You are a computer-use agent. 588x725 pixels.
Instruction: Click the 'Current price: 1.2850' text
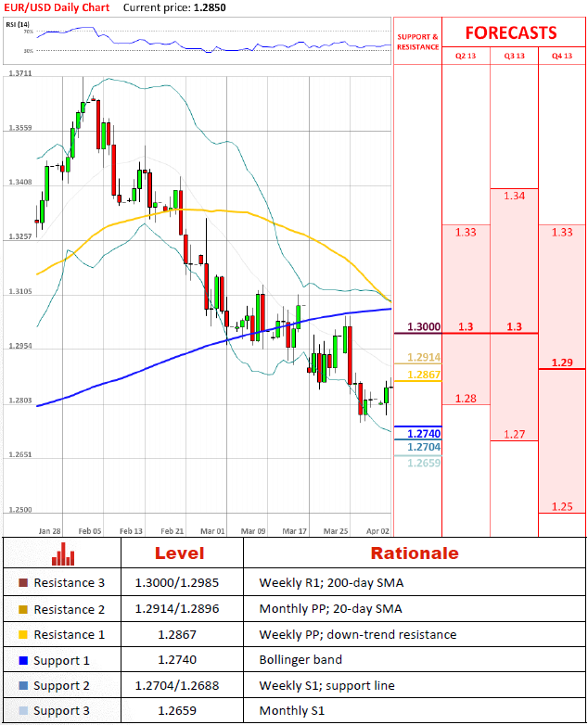(174, 7)
